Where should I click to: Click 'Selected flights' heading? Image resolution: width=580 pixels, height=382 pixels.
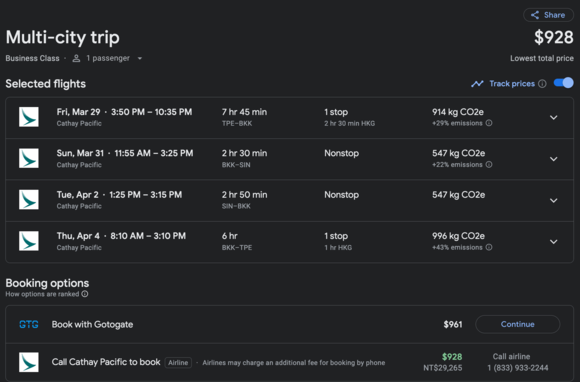click(x=45, y=84)
